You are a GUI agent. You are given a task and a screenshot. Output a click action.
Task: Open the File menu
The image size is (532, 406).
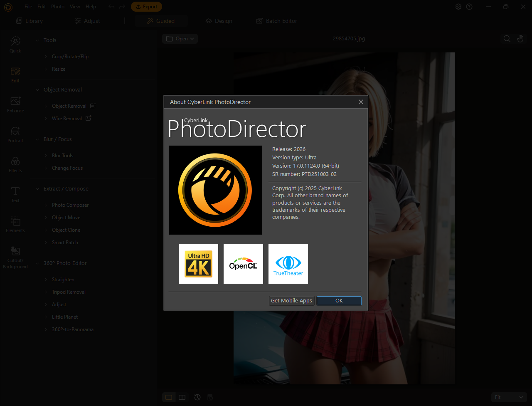[28, 7]
